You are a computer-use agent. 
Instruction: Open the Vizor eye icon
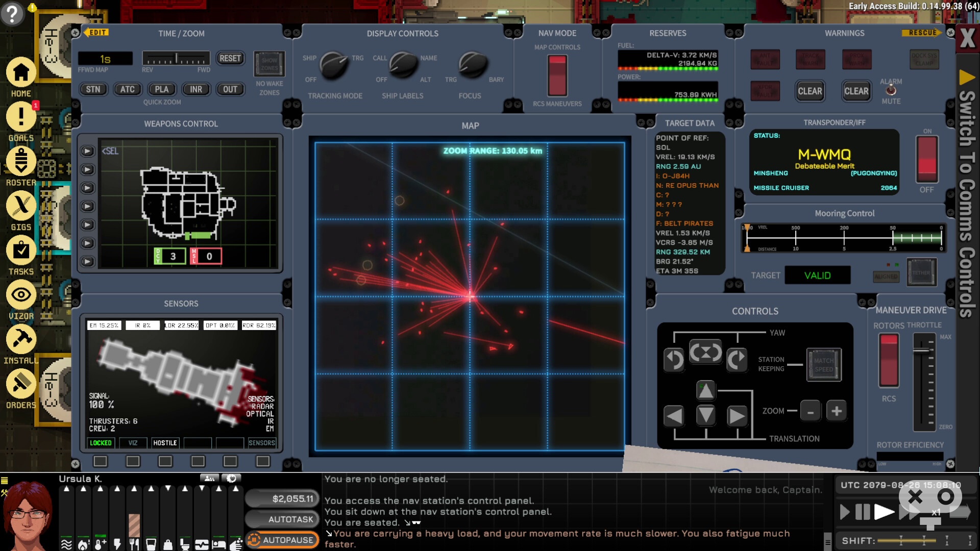pos(21,294)
